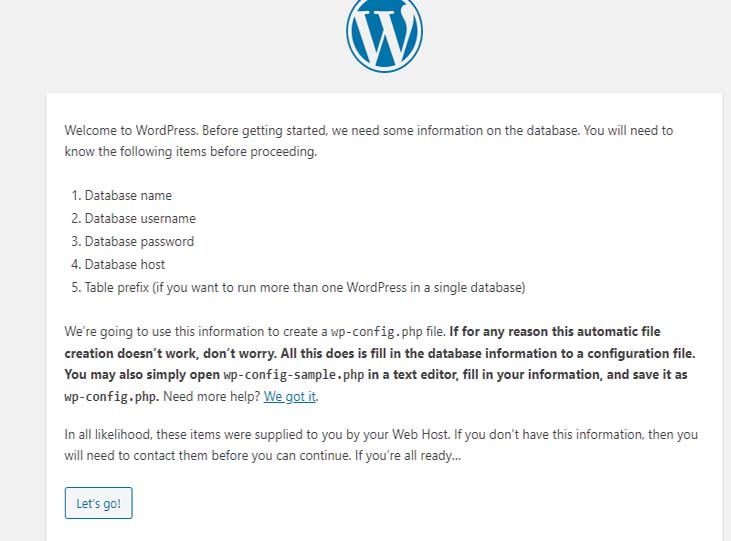The width and height of the screenshot is (731, 541).
Task: Click "know the following items before proceeding" line
Action: [x=191, y=152]
